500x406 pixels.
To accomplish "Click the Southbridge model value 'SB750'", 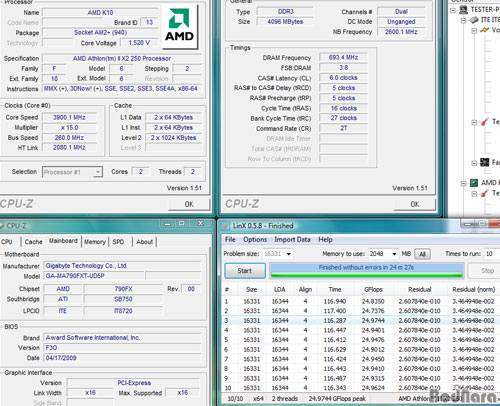I will point(123,299).
